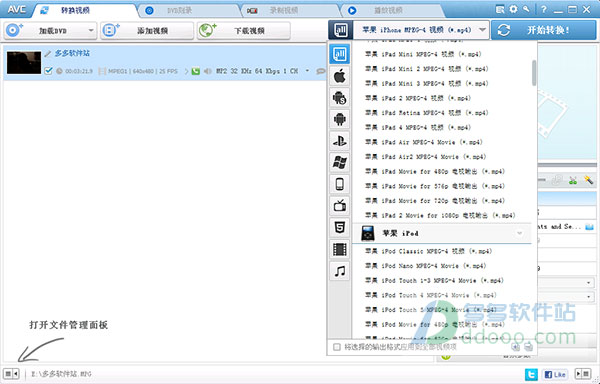Select the Apple devices category icon

click(x=339, y=76)
